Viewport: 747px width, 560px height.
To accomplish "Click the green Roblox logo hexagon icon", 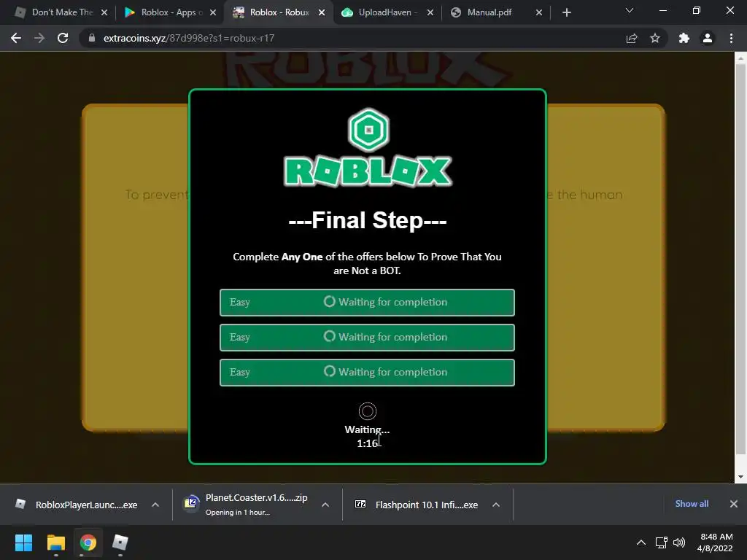I will click(x=368, y=130).
